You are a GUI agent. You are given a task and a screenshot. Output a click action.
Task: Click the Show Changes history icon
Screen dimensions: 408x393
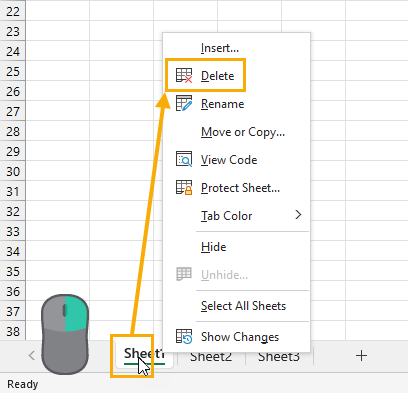click(x=184, y=336)
